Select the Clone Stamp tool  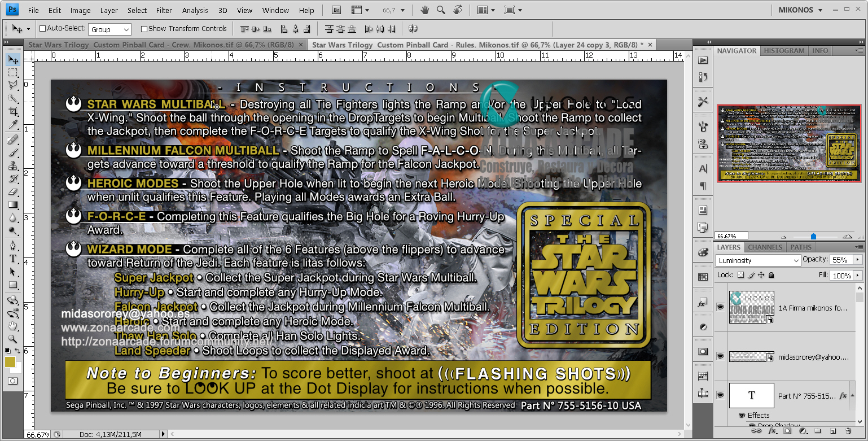[13, 166]
